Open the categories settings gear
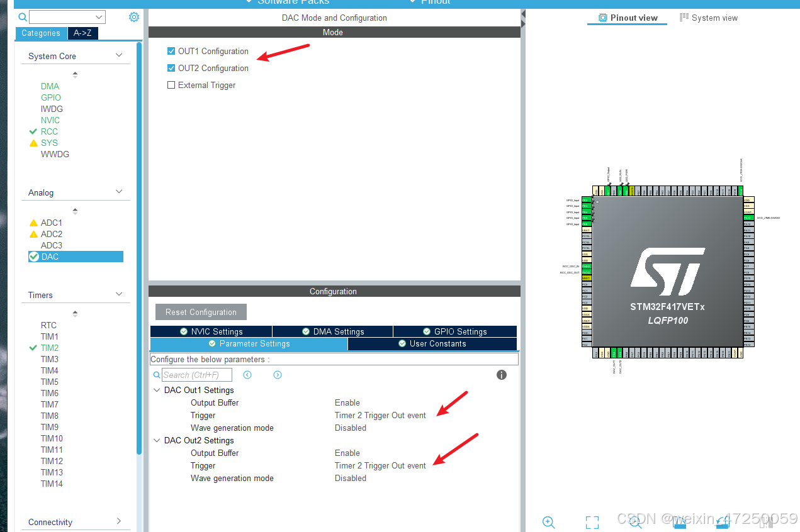This screenshot has width=800, height=532. (x=134, y=17)
